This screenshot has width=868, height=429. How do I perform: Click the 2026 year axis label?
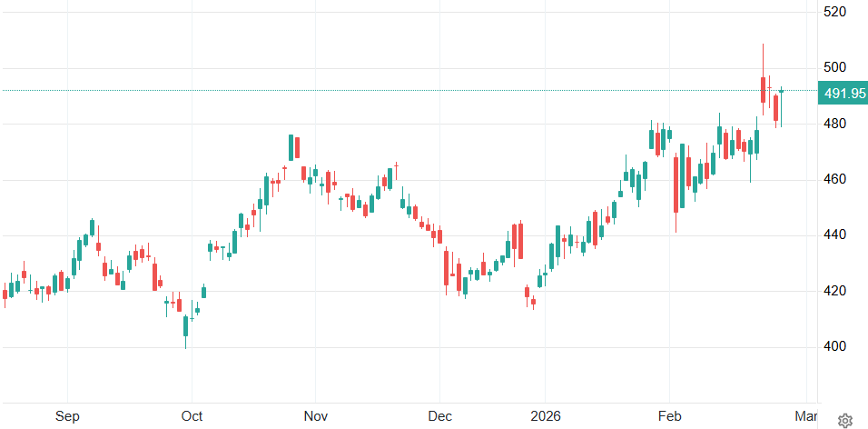pos(546,416)
